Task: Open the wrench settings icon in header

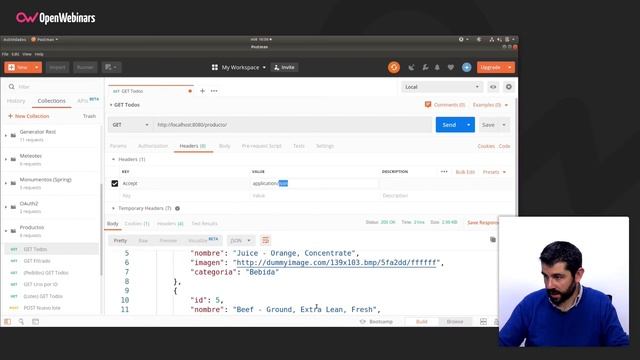Action: (425, 67)
